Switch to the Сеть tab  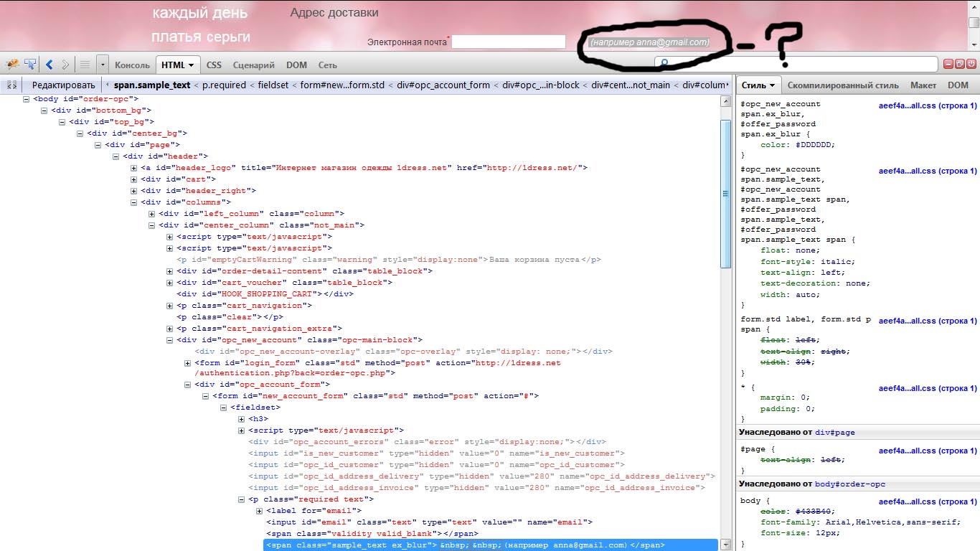[x=328, y=65]
